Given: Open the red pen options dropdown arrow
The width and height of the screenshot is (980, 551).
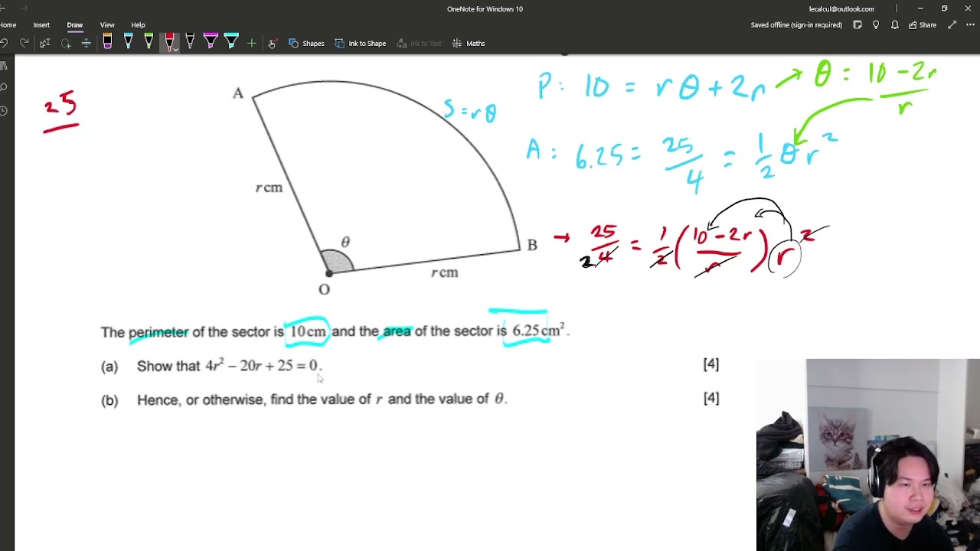Looking at the screenshot, I should (175, 50).
